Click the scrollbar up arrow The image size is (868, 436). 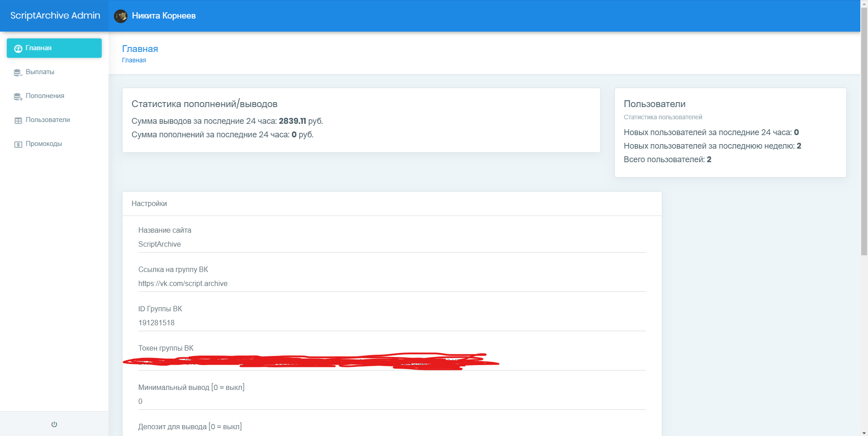(864, 3)
